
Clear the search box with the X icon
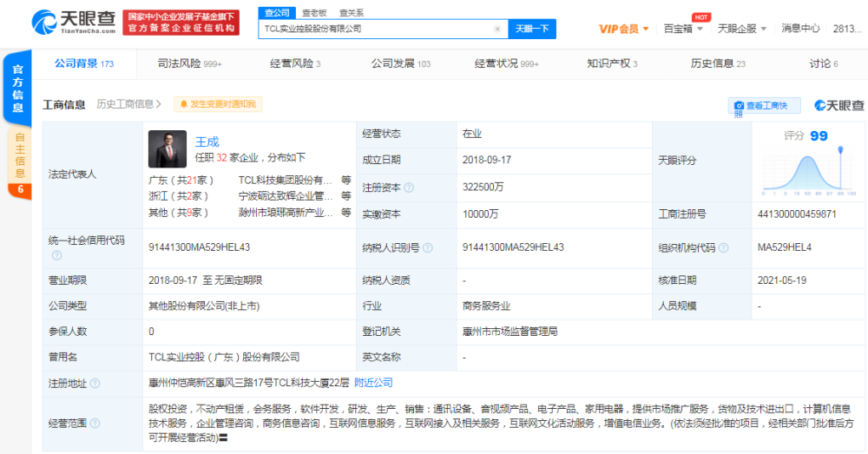coord(497,29)
